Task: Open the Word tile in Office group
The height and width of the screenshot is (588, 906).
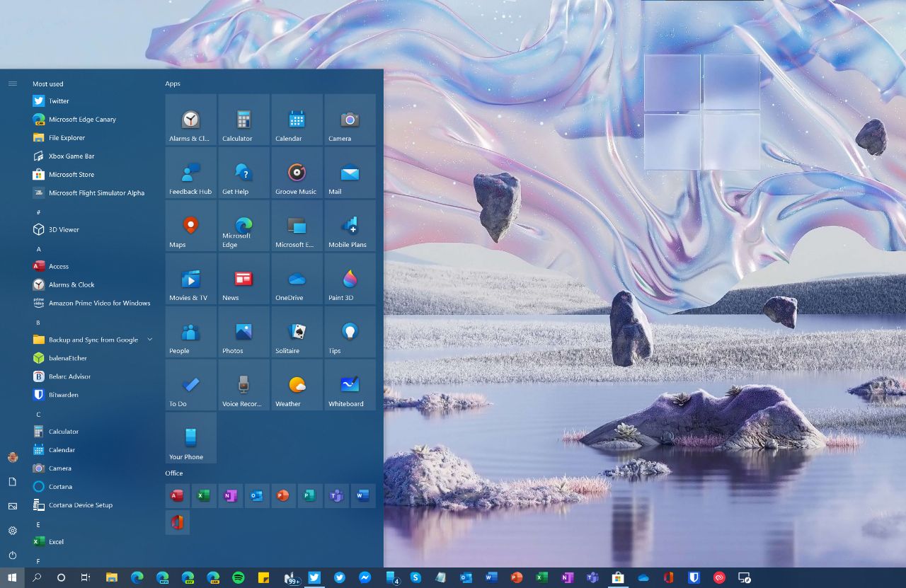Action: pos(363,496)
